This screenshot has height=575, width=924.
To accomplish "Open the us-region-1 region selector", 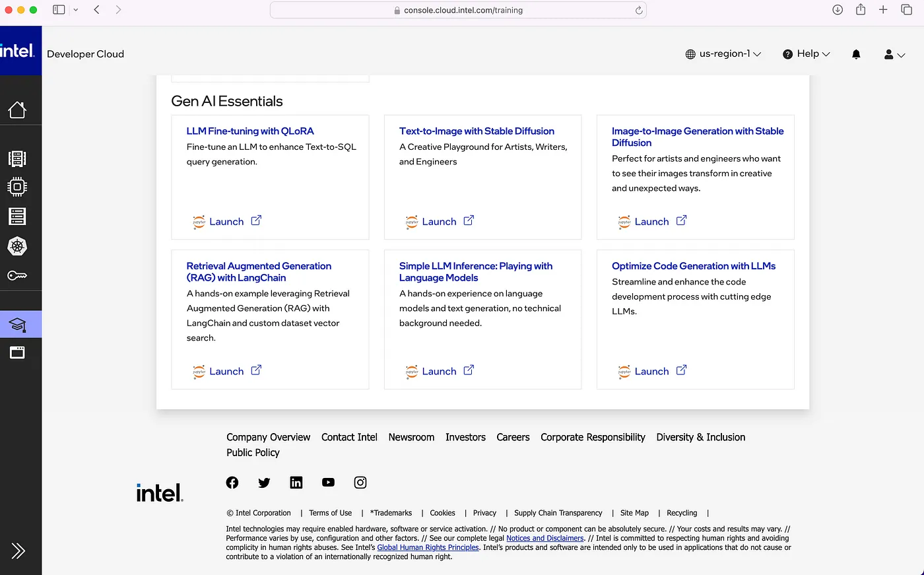I will 723,54.
